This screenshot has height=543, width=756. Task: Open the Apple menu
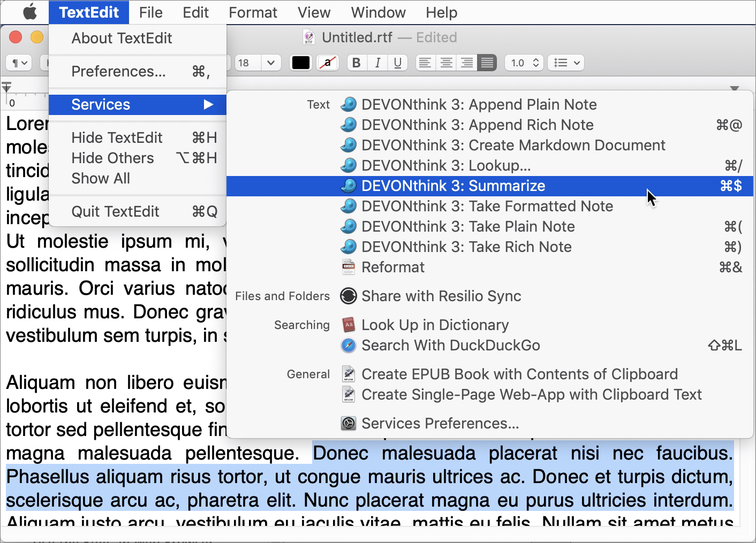tap(29, 12)
